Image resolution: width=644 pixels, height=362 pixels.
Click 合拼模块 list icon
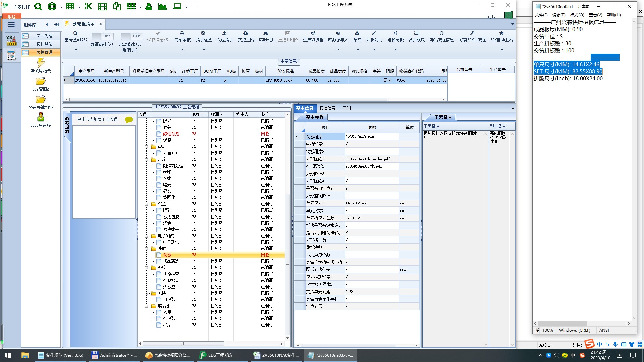[x=416, y=33]
